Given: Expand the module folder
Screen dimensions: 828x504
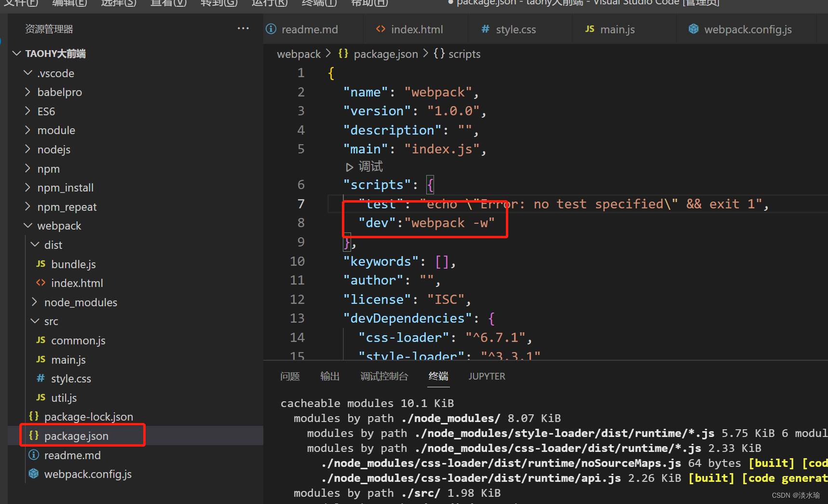Looking at the screenshot, I should [x=28, y=130].
